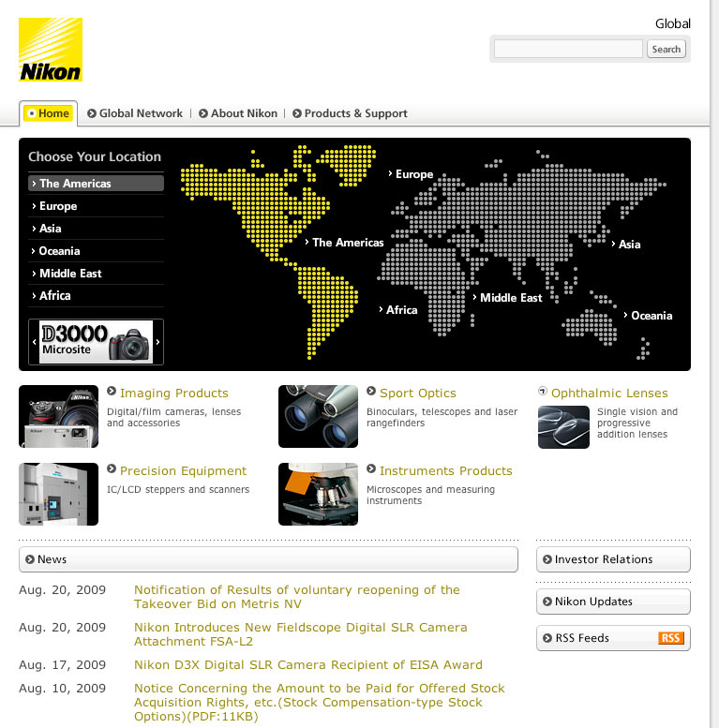Click the Sport Optics binoculars image
719x728 pixels.
pos(318,416)
